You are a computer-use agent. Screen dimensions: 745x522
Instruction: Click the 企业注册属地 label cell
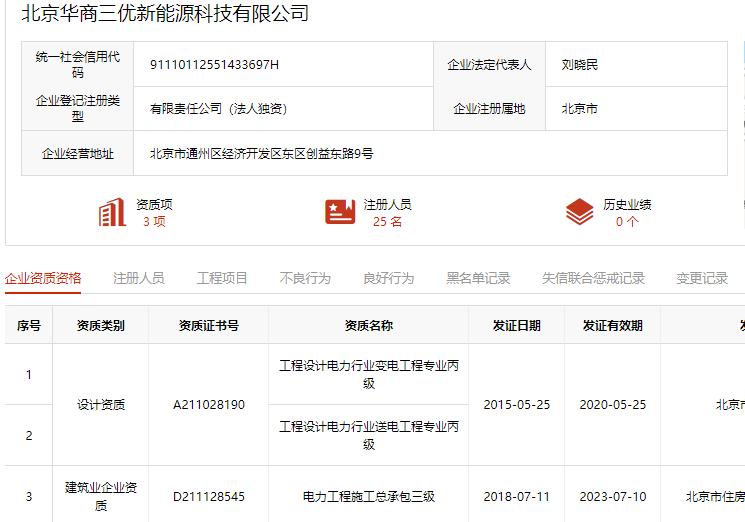click(489, 109)
